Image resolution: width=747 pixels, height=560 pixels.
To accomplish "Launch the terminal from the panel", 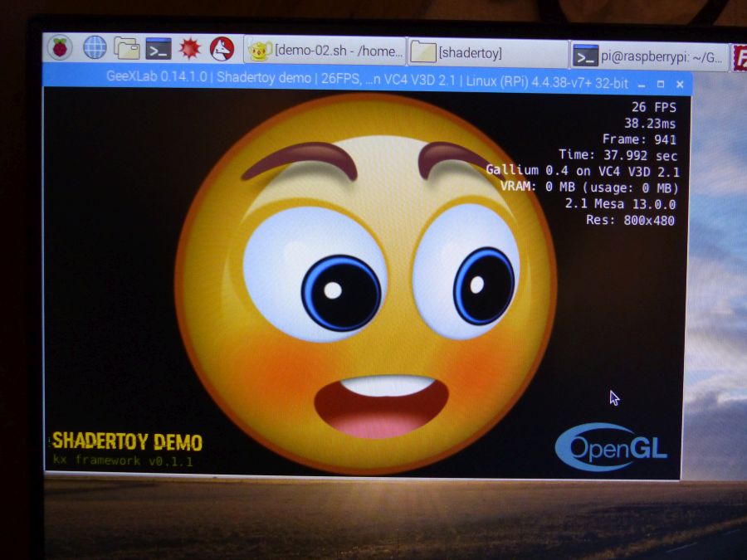I will coord(159,49).
